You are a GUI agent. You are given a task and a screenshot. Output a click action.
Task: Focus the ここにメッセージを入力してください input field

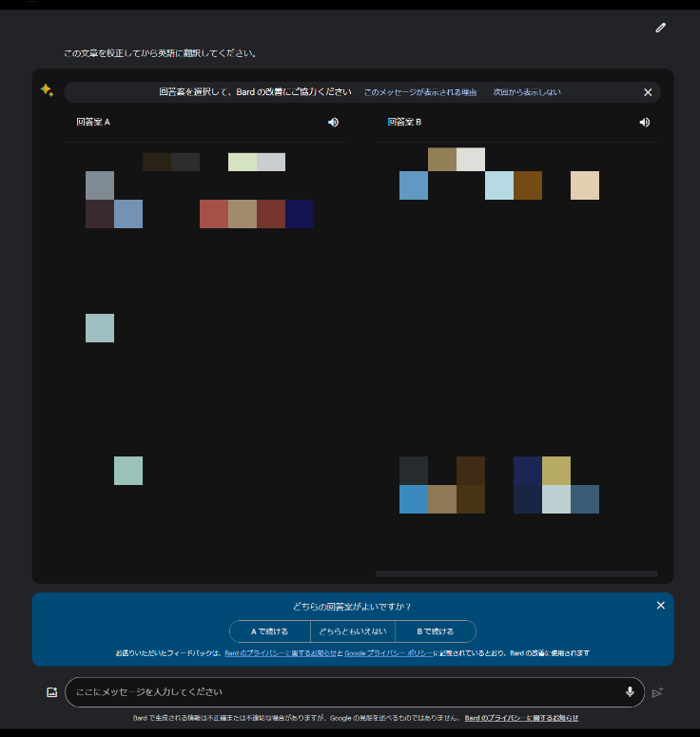click(x=342, y=691)
